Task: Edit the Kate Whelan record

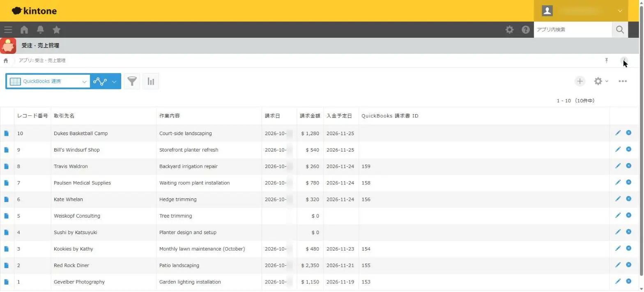Action: click(x=618, y=199)
